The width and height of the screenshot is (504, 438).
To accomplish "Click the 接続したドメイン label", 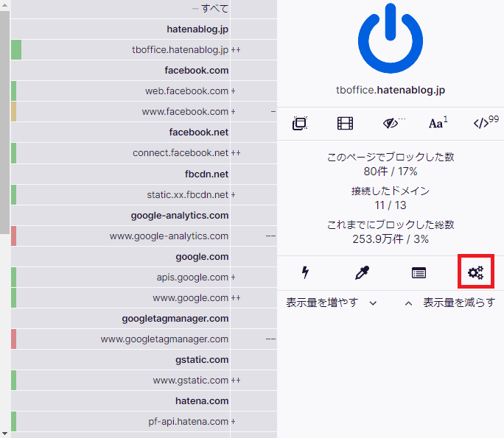I will coord(391,191).
